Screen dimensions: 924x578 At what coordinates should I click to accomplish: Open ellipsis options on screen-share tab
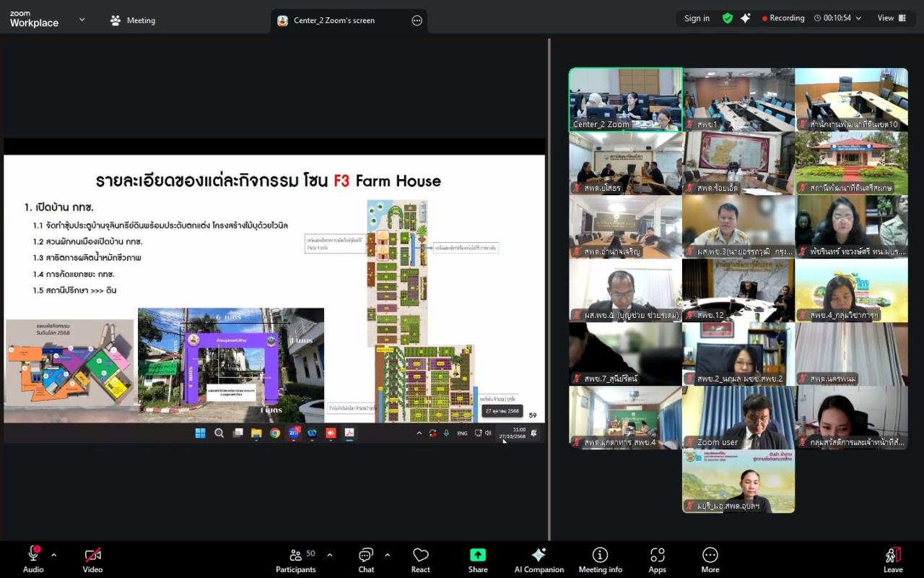pos(417,20)
